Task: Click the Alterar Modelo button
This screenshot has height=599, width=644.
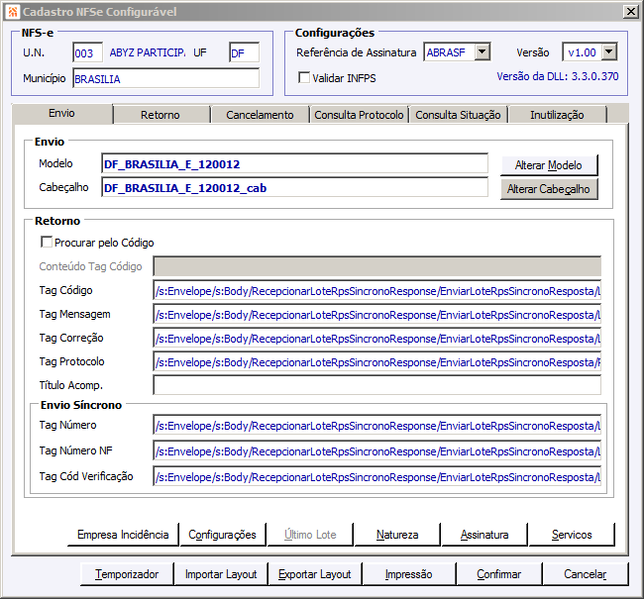Action: click(x=549, y=165)
